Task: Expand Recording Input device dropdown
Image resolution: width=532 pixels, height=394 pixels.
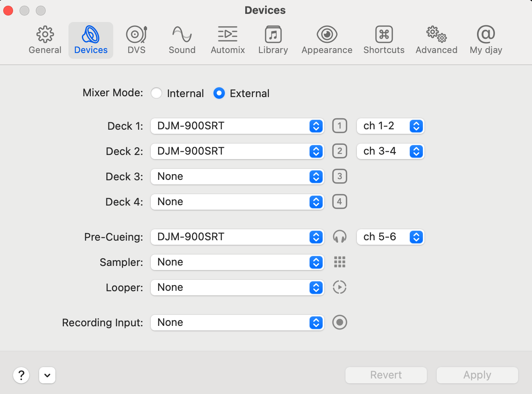Action: [x=237, y=323]
